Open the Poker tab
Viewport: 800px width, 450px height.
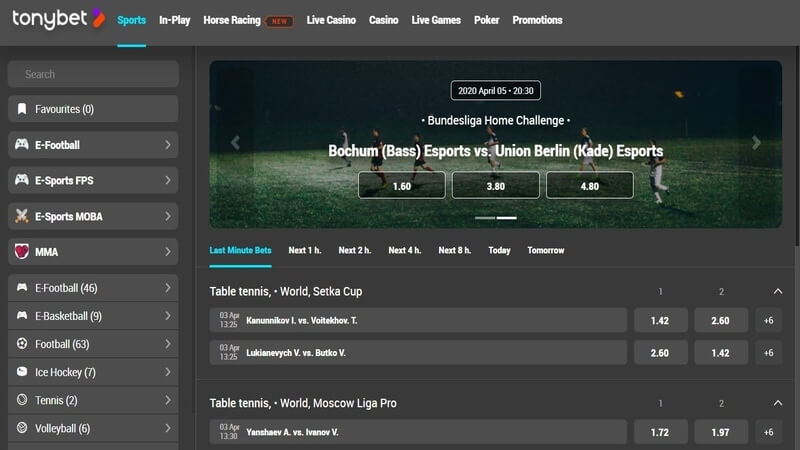486,20
